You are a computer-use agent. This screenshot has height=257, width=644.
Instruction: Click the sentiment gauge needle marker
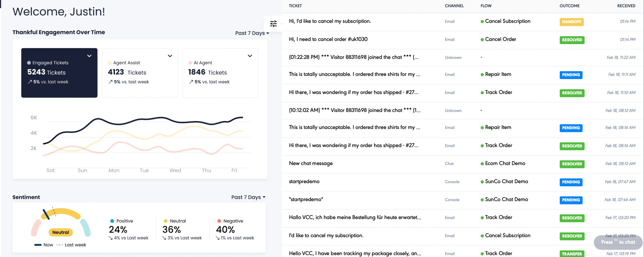46,214
